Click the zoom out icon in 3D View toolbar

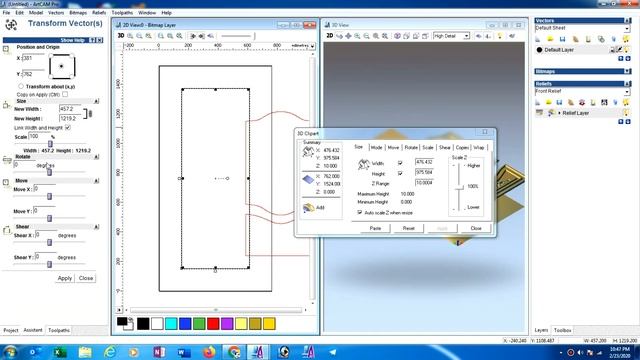366,36
